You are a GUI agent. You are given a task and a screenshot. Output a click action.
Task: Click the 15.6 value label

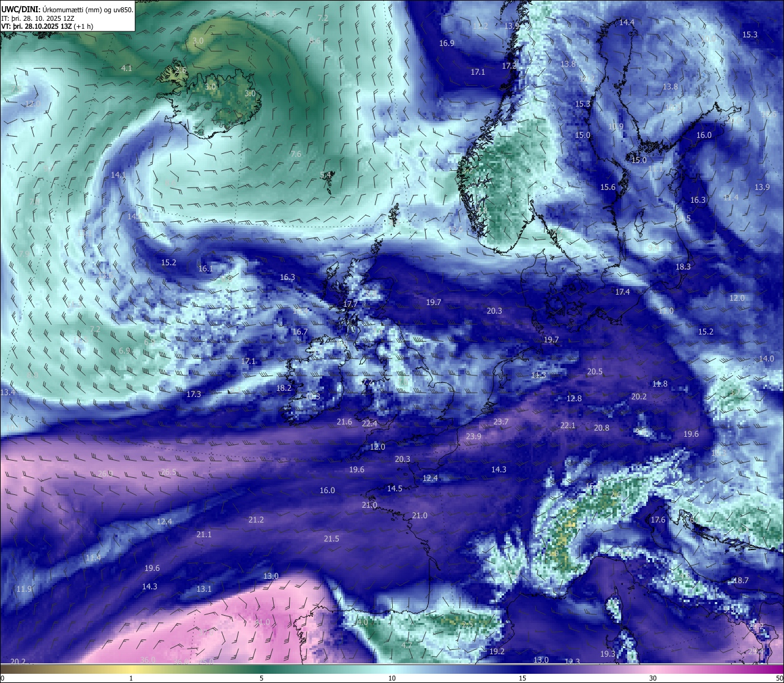(608, 187)
